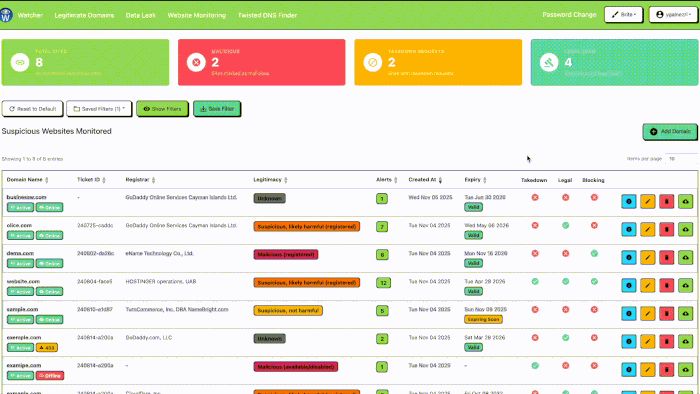Click the Legal Team card gavel icon
This screenshot has width=700, height=394.
pyautogui.click(x=549, y=62)
